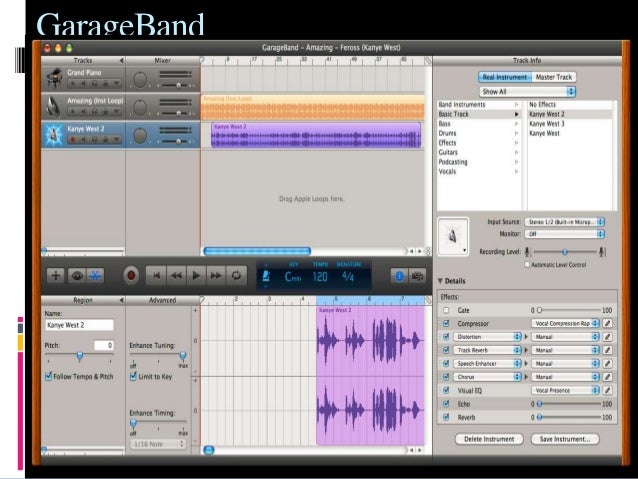Screen dimensions: 638x479
Task: Adjust Grand Piano pan knob
Action: tap(140, 80)
